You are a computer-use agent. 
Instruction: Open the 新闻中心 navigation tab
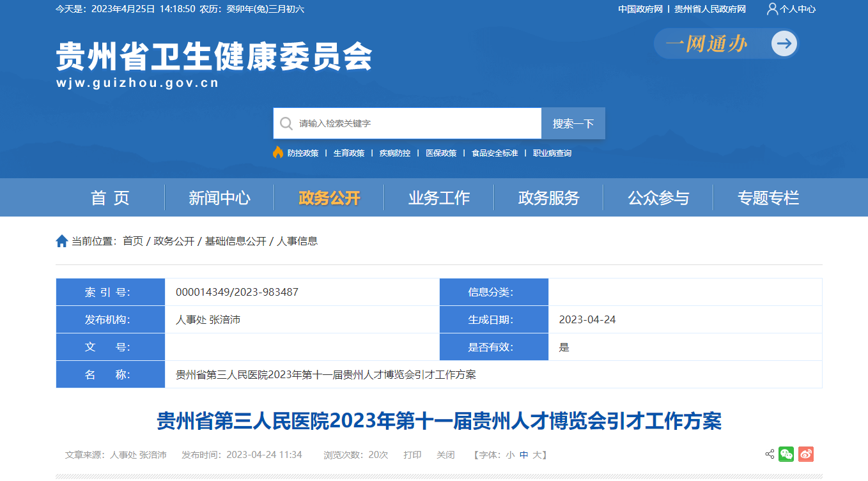(x=219, y=198)
